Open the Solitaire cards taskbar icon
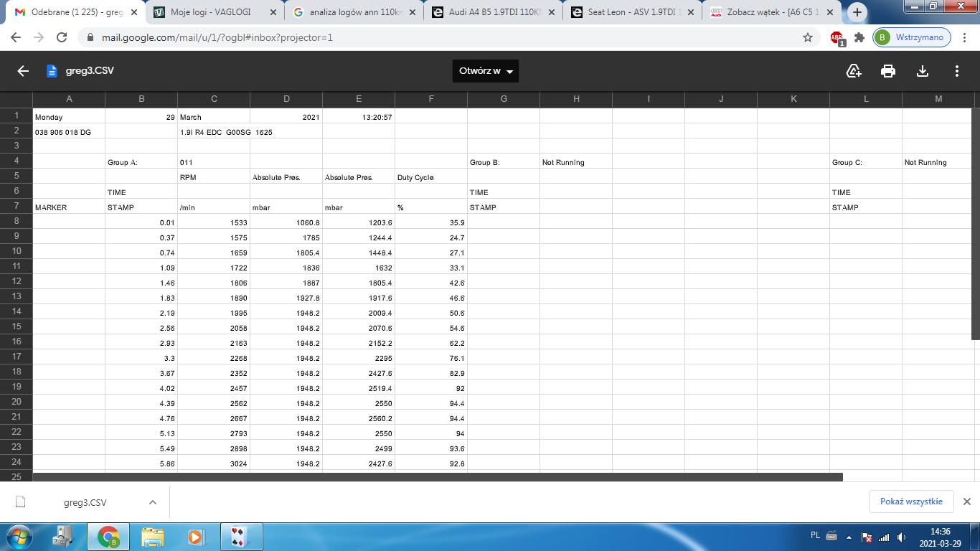 point(242,536)
